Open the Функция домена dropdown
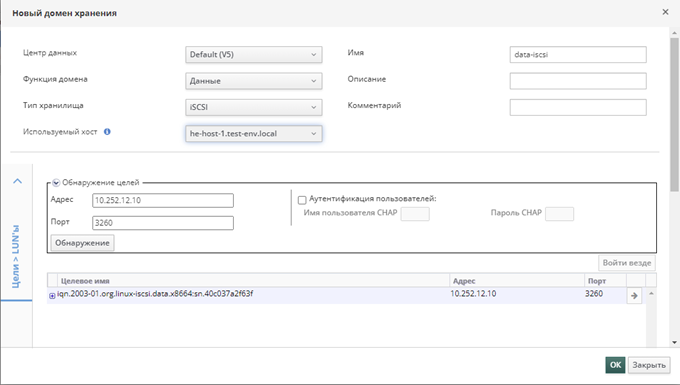680x385 pixels. [254, 81]
